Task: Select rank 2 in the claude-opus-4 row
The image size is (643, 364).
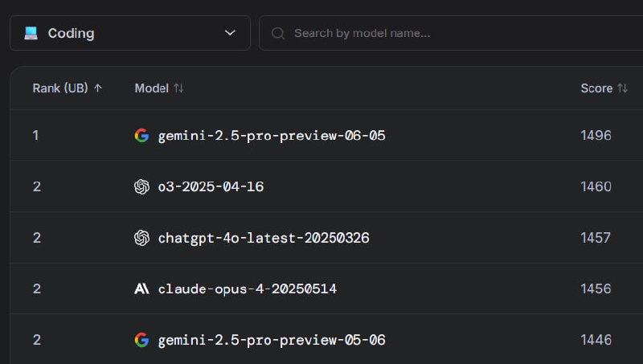Action: point(37,288)
